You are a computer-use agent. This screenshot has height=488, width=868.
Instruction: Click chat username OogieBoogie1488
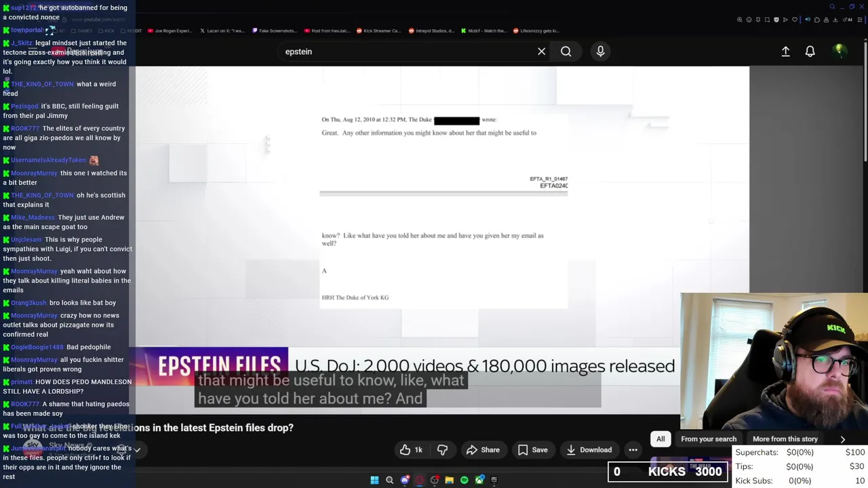[x=37, y=347]
